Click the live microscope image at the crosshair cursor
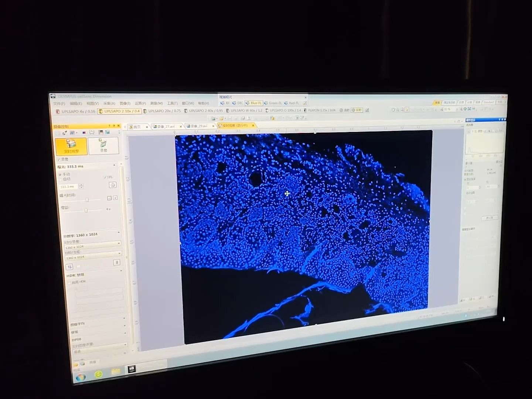532x399 pixels. (x=287, y=194)
